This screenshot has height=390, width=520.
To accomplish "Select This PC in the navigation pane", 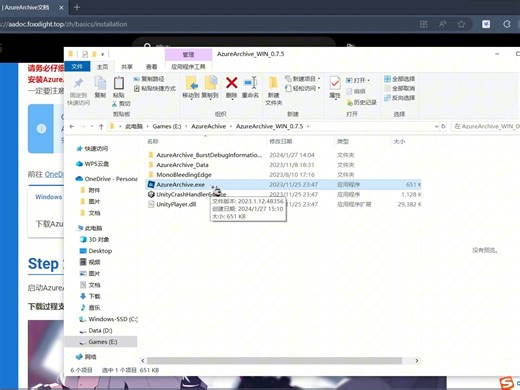I will tap(93, 228).
